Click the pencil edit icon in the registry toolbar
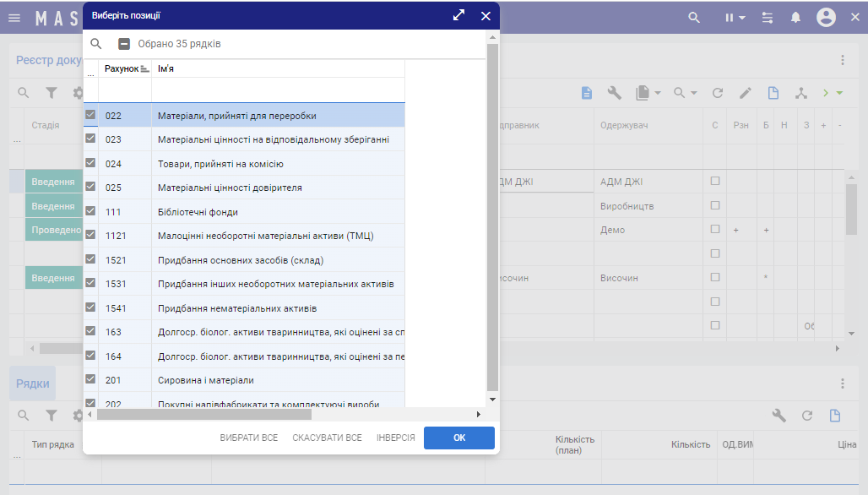The image size is (868, 495). click(x=745, y=93)
